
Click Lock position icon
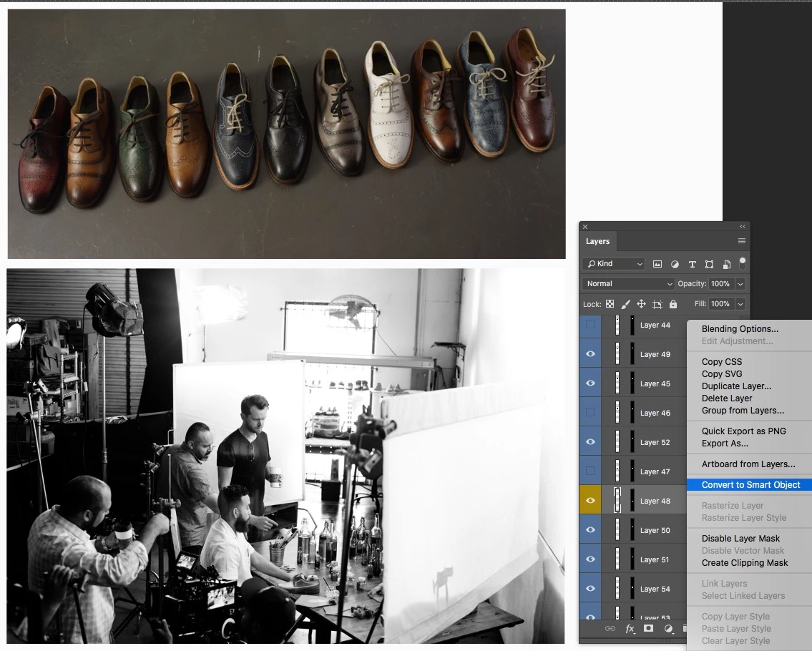click(641, 304)
